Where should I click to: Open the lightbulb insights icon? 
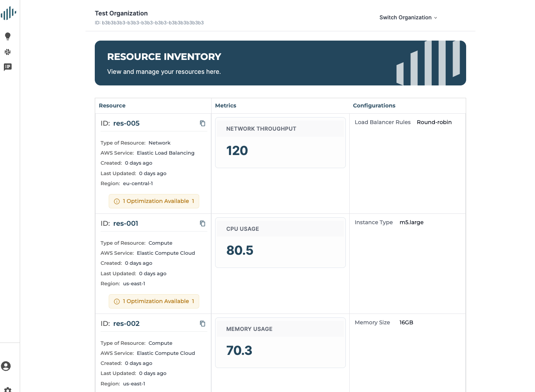pyautogui.click(x=8, y=36)
